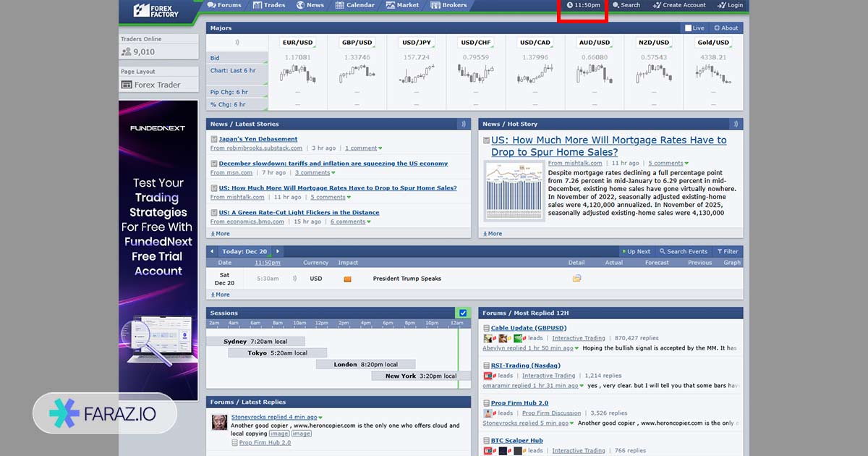Expand More under Latest Stories
The height and width of the screenshot is (456, 868).
[221, 234]
